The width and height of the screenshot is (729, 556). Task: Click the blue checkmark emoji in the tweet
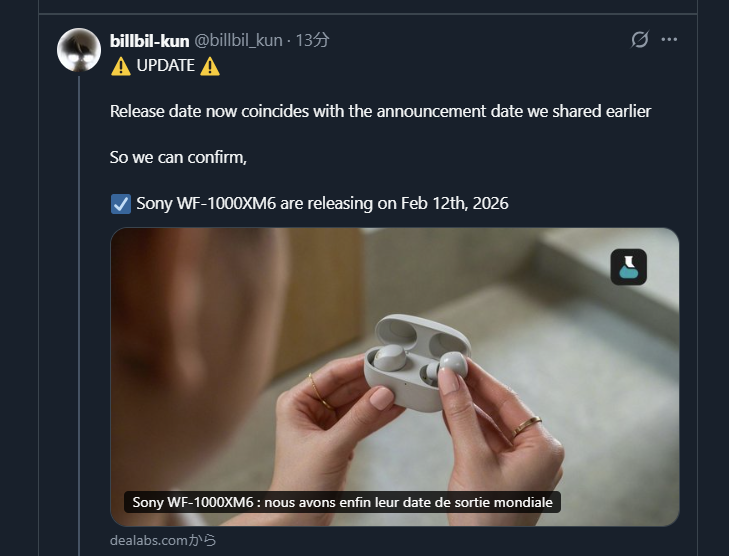(120, 204)
